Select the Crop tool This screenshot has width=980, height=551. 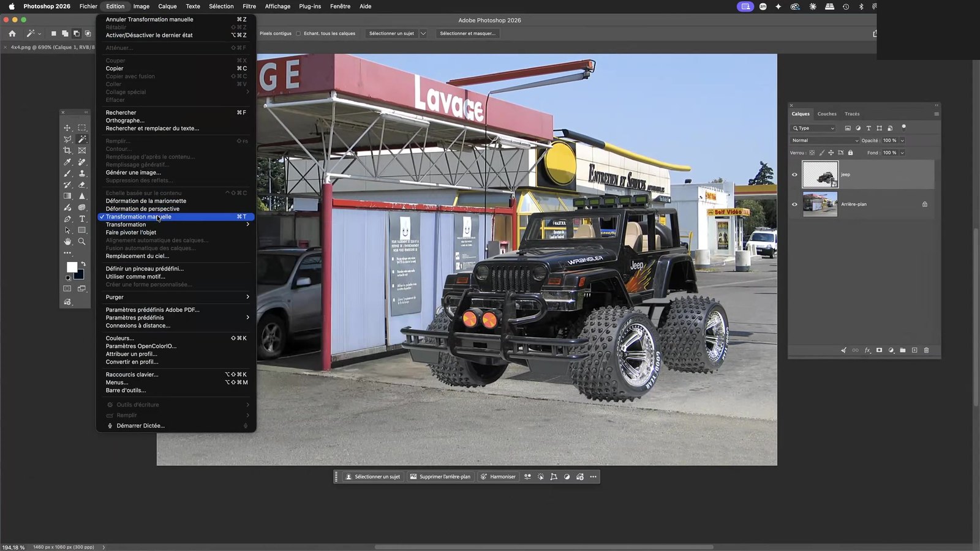point(67,151)
